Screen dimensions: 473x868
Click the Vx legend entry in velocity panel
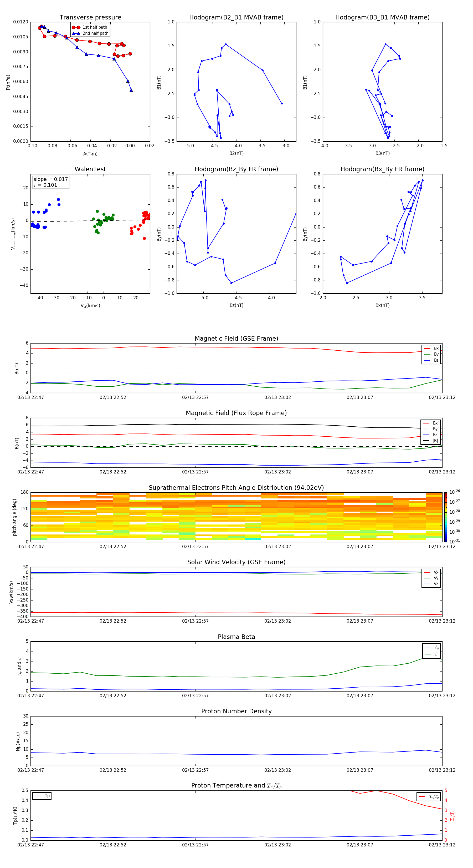tap(431, 572)
